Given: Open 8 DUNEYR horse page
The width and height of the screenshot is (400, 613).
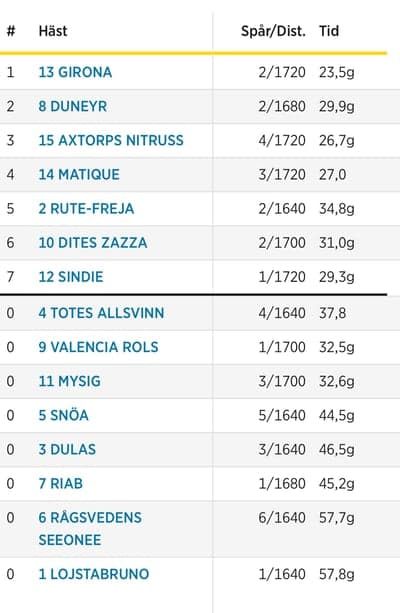Looking at the screenshot, I should point(73,106).
